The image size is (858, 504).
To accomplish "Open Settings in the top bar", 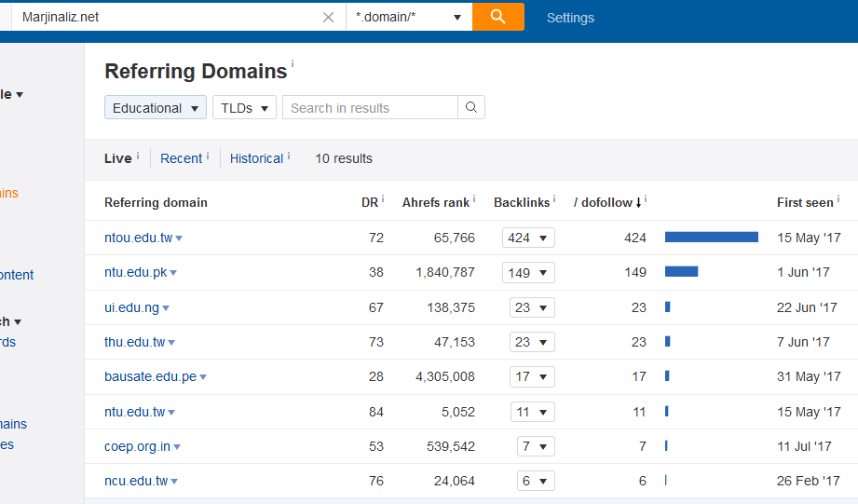I will tap(570, 18).
